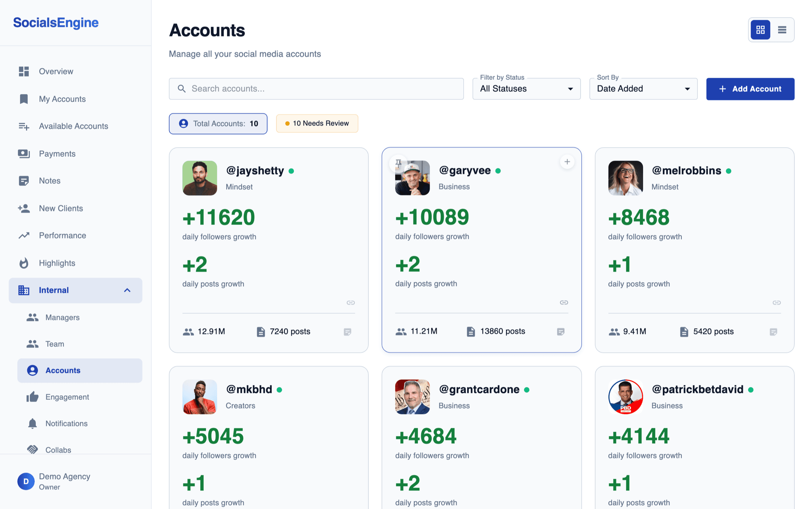Screen dimensions: 812x509
Task: Open Notifications under Internal
Action: (x=80, y=424)
